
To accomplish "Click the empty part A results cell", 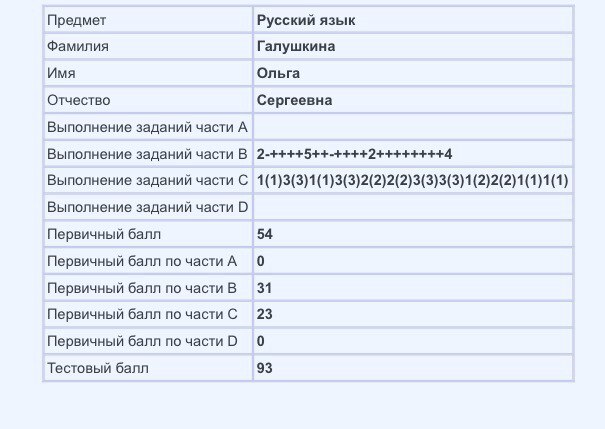I will tap(413, 127).
